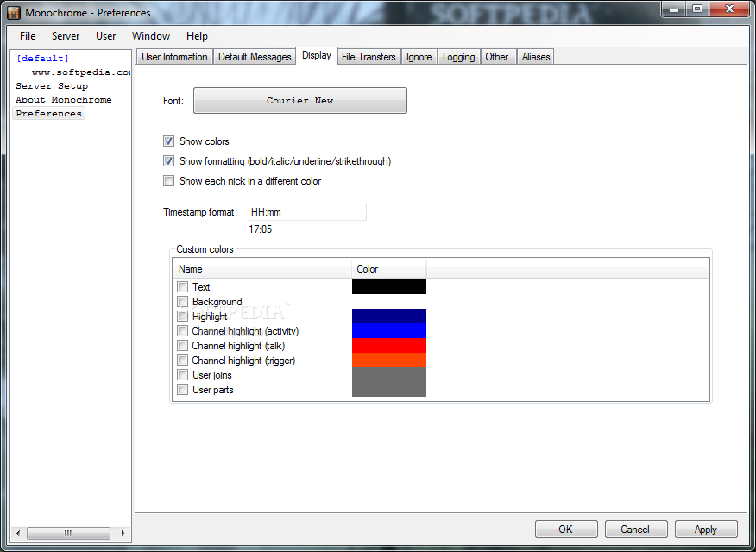Open the User menu
This screenshot has height=552, width=756.
pyautogui.click(x=105, y=36)
